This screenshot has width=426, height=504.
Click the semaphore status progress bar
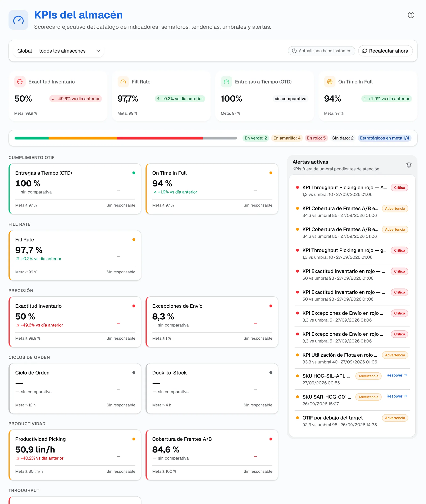coord(126,138)
